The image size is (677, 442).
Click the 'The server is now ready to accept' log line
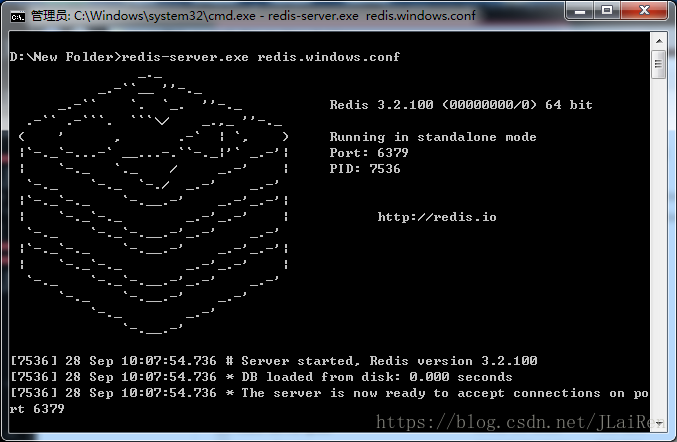coord(329,393)
